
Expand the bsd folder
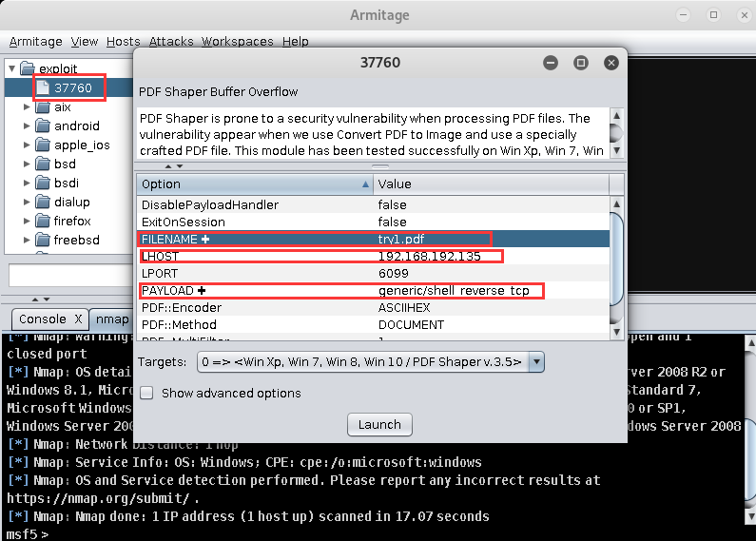click(x=27, y=164)
